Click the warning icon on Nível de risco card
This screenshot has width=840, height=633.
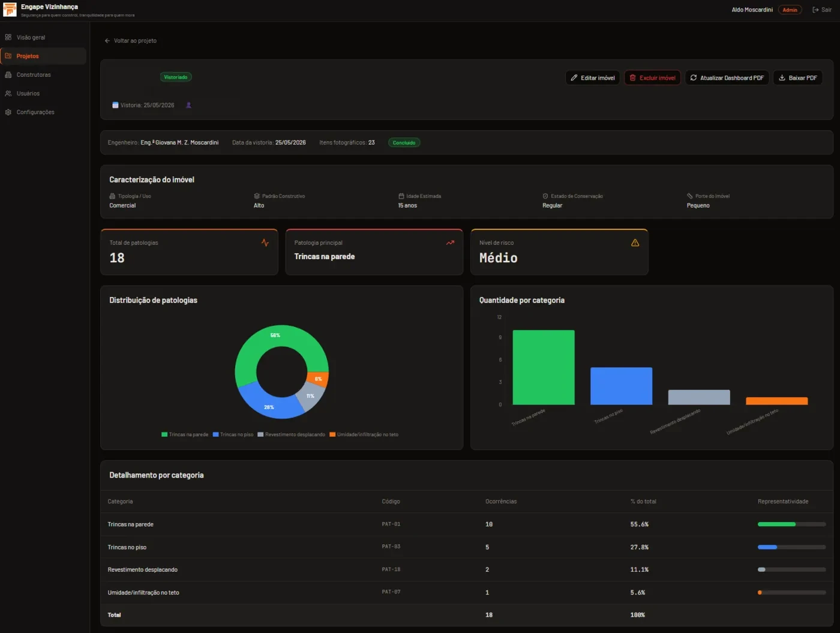635,243
